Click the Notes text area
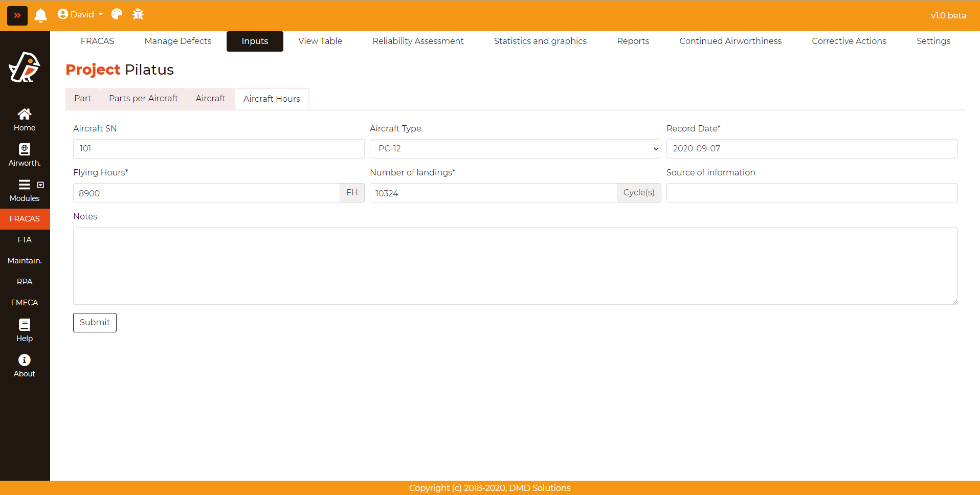This screenshot has width=980, height=495. click(515, 266)
